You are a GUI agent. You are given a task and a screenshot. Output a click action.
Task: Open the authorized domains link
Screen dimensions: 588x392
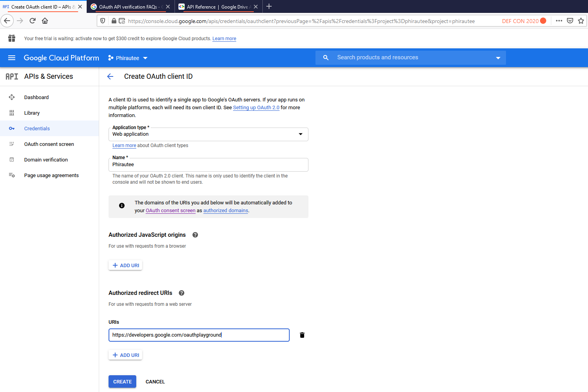coord(226,211)
